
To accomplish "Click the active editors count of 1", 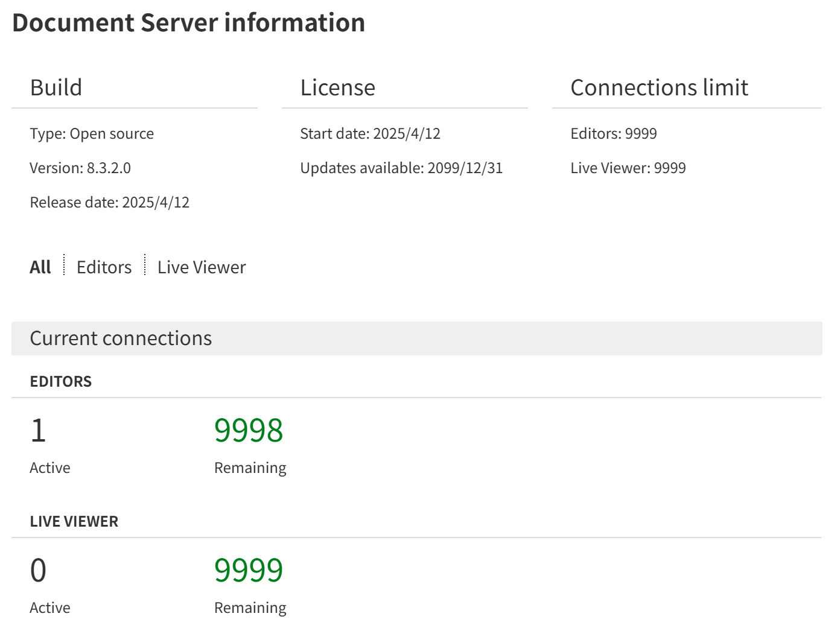I will (38, 430).
